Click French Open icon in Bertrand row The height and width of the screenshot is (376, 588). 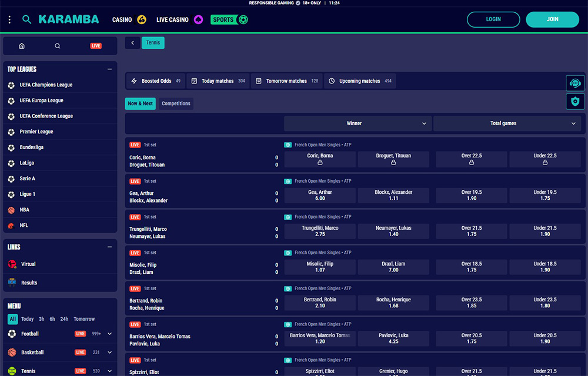[x=288, y=288]
